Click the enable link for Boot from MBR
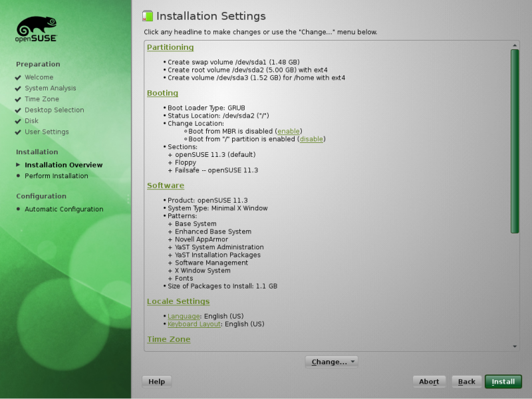The width and height of the screenshot is (532, 399). click(x=289, y=131)
